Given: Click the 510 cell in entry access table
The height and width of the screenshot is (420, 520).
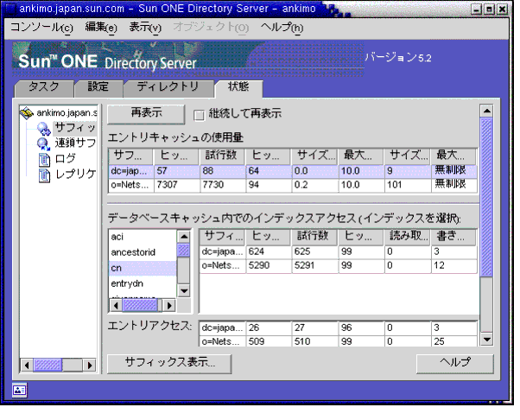Looking at the screenshot, I should (314, 341).
